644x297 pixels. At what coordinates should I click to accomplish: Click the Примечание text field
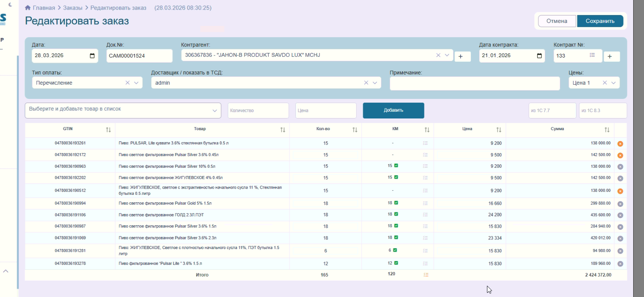click(474, 83)
